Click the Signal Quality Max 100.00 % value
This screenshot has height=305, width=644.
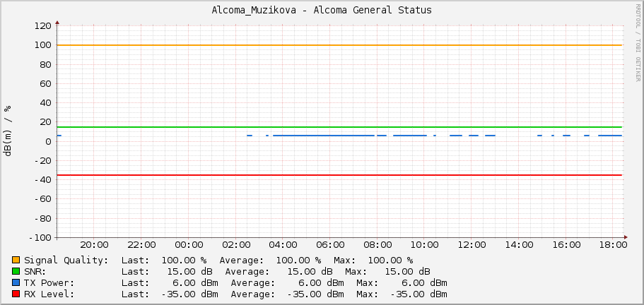[x=390, y=261]
